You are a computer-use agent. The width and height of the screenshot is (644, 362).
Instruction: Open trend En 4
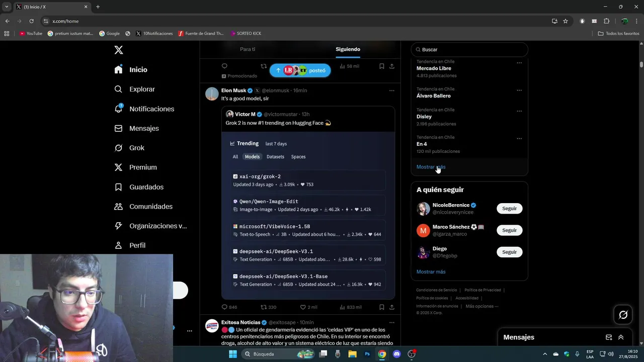point(422,144)
